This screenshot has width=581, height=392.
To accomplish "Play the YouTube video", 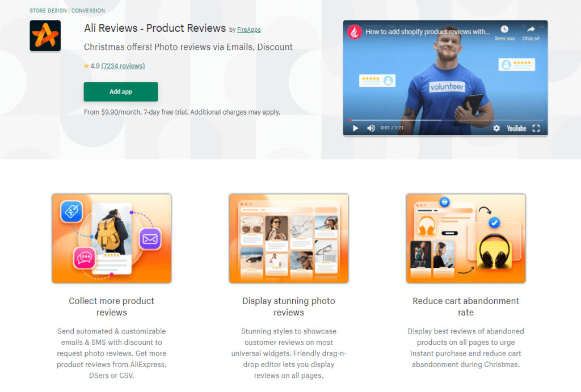I will pyautogui.click(x=355, y=128).
